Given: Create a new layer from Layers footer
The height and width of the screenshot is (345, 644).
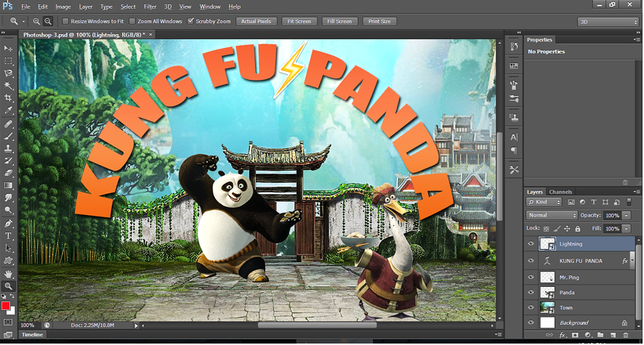Looking at the screenshot, I should [x=613, y=335].
